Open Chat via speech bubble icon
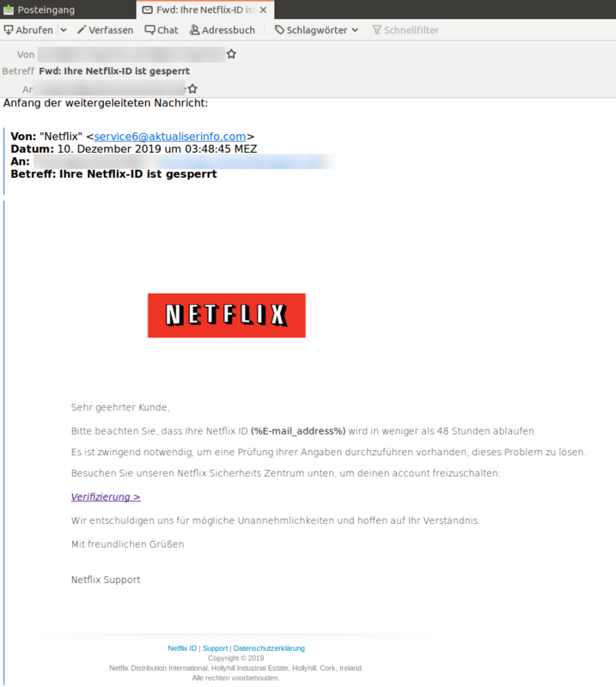Viewport: 616px width, 687px height. pyautogui.click(x=150, y=30)
